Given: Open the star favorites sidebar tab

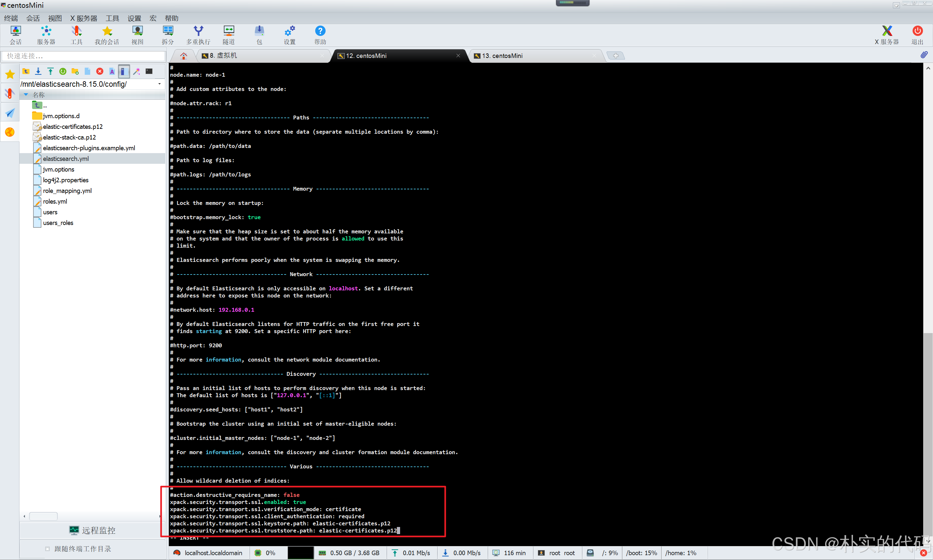Looking at the screenshot, I should 10,74.
